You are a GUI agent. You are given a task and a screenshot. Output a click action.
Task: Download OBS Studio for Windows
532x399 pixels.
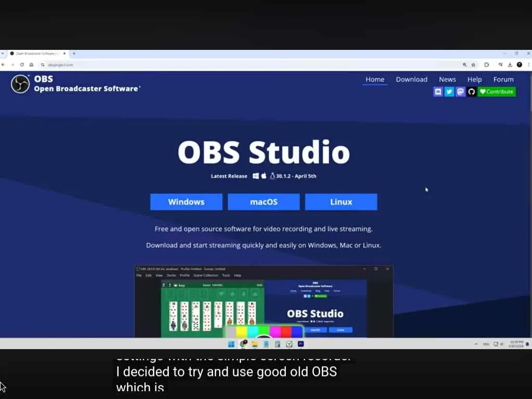coord(187,202)
